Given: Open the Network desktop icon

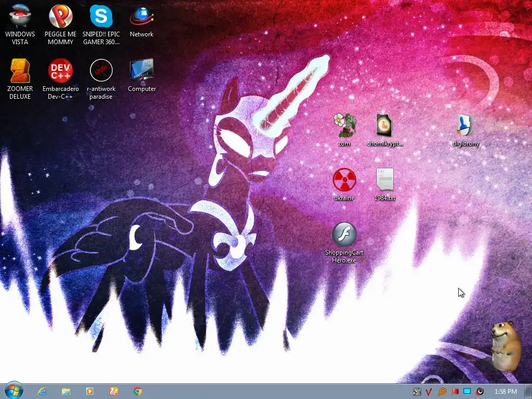Looking at the screenshot, I should [141, 21].
